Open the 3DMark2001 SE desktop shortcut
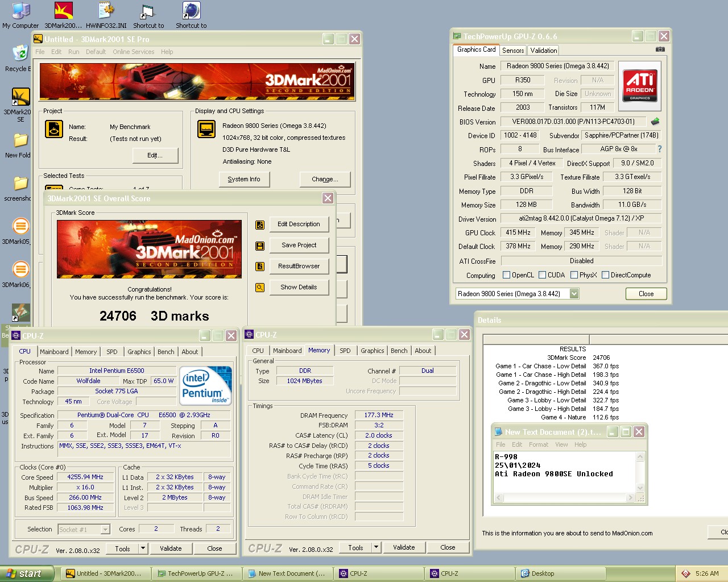 [19, 105]
